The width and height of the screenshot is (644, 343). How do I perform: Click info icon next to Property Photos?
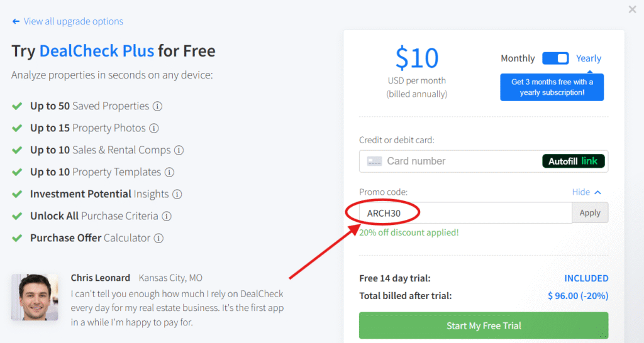pyautogui.click(x=154, y=128)
